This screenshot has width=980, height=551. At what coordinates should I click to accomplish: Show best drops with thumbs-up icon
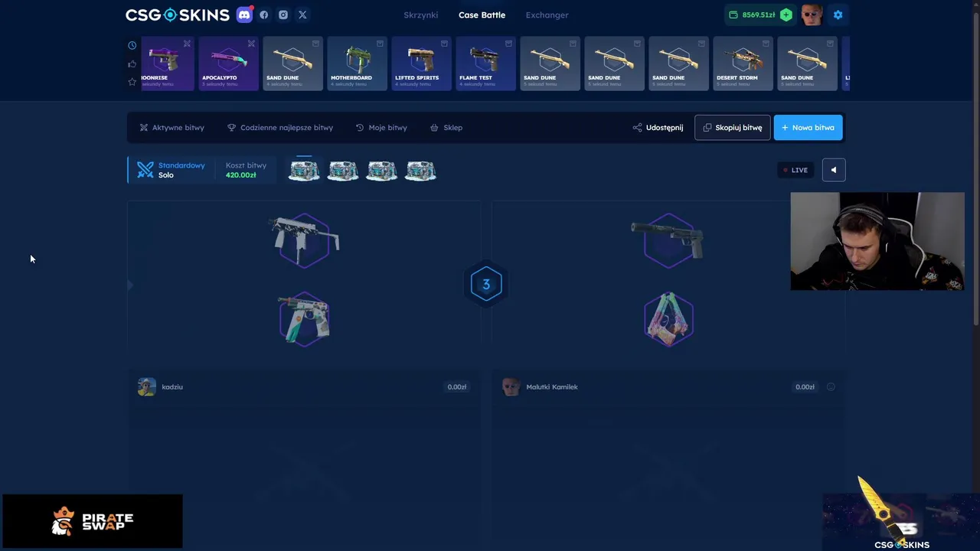click(x=132, y=64)
